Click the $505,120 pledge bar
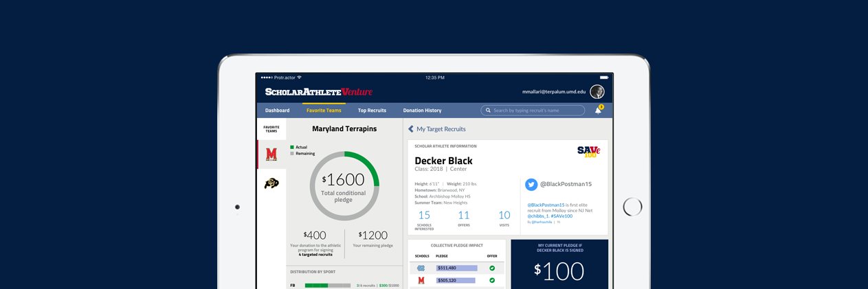This screenshot has height=289, width=868. coord(456,280)
